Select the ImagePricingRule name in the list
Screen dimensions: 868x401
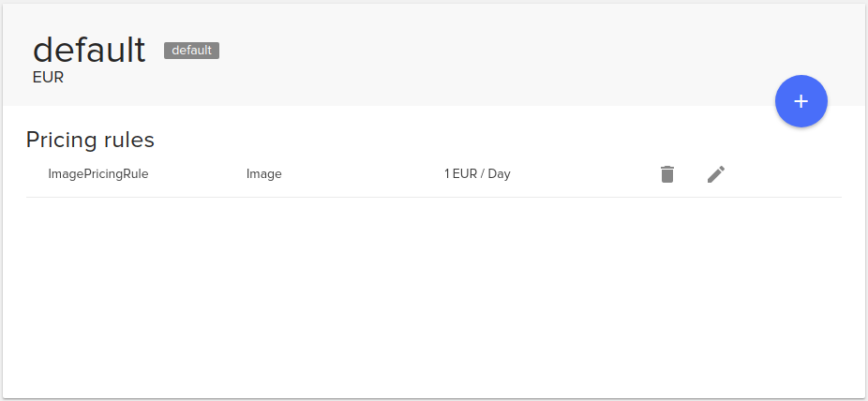click(x=98, y=173)
